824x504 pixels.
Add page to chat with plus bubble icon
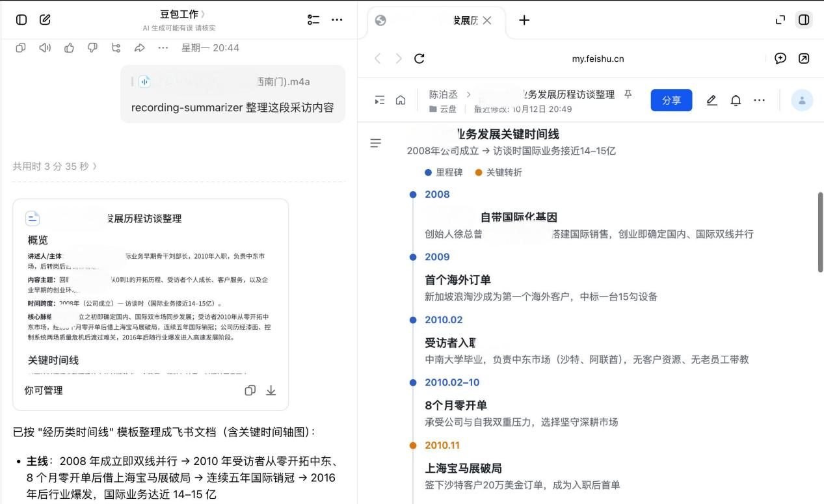(x=780, y=59)
